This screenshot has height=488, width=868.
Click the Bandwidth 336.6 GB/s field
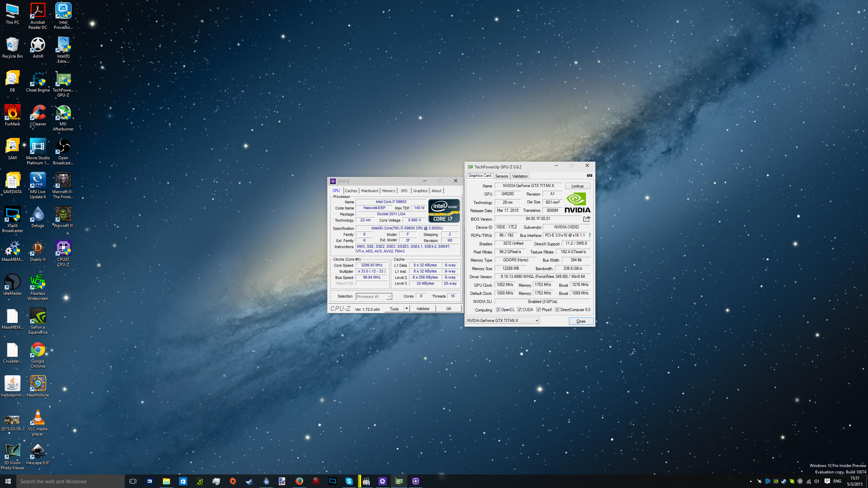coord(573,268)
